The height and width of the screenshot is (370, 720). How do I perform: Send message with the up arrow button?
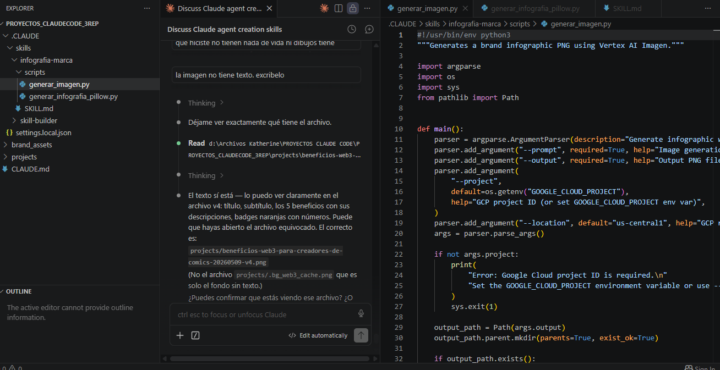pos(361,335)
